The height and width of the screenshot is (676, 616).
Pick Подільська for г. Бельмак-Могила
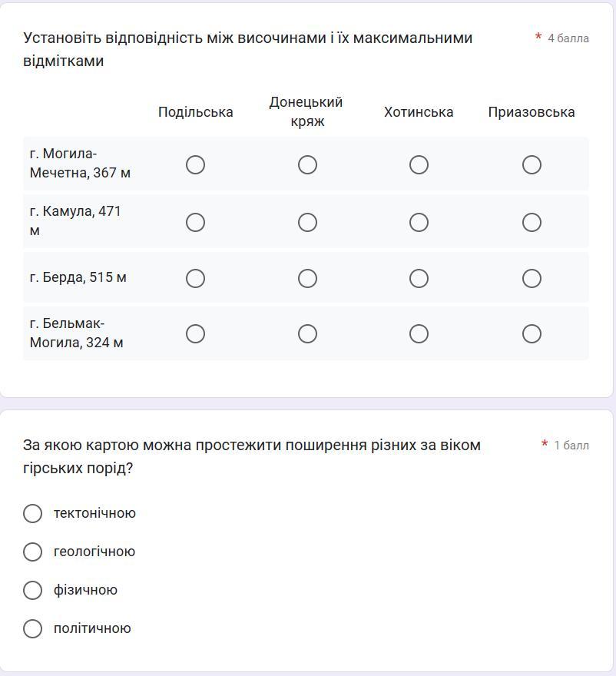[195, 333]
